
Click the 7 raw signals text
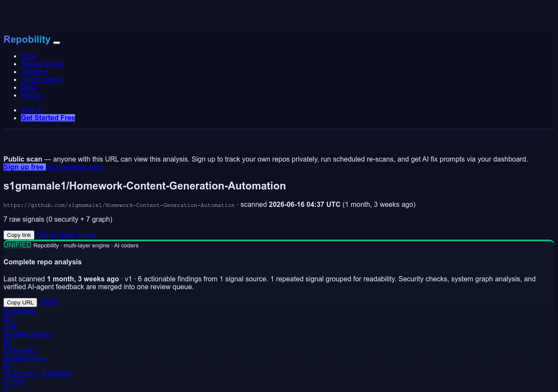(x=58, y=219)
